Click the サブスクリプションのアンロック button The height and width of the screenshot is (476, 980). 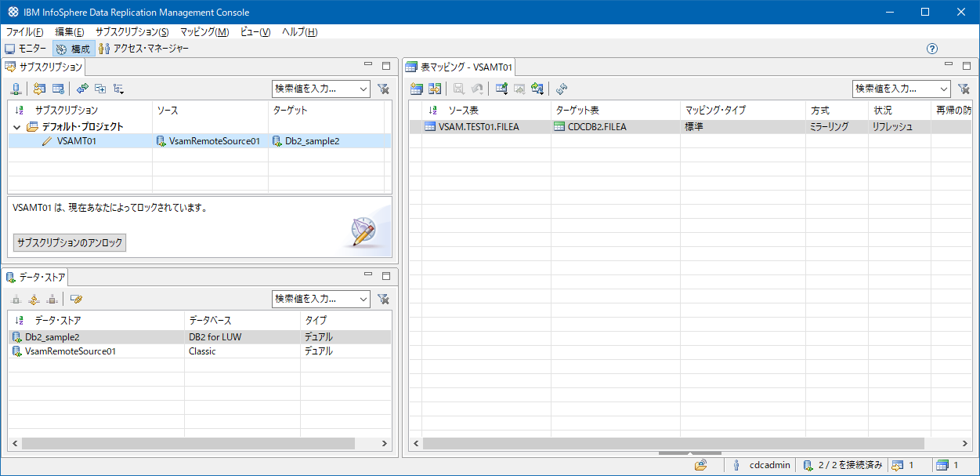(70, 243)
